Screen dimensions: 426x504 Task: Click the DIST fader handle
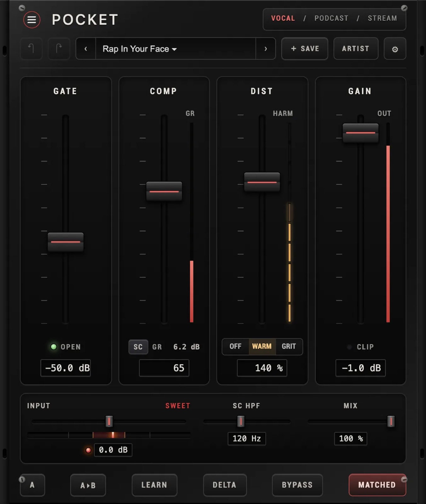click(262, 182)
